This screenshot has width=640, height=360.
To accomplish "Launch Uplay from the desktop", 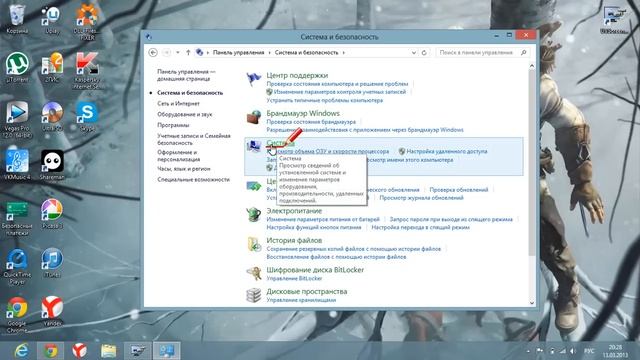I will [52, 18].
